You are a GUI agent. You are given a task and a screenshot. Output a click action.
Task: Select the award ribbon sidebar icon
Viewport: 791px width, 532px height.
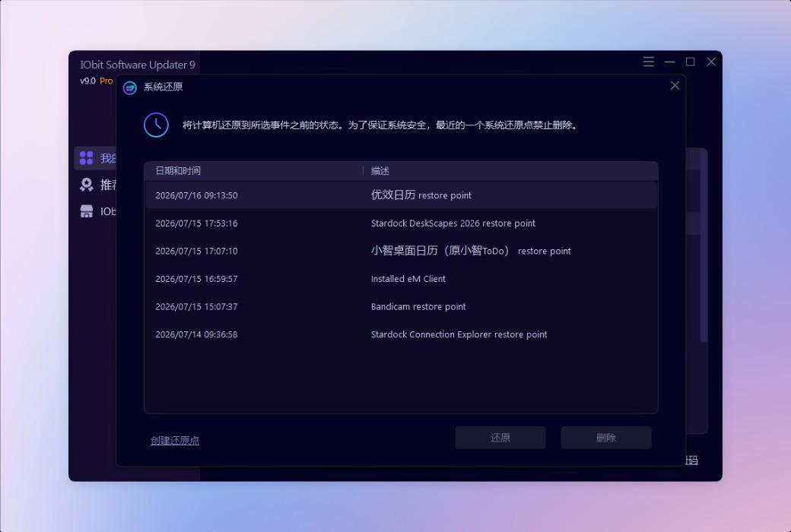coord(86,185)
